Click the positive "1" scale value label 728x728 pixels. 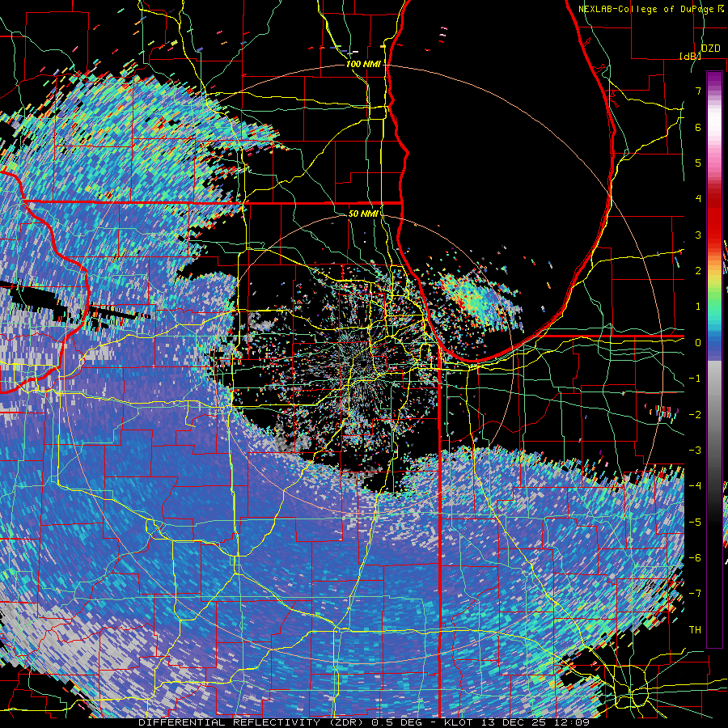click(698, 307)
